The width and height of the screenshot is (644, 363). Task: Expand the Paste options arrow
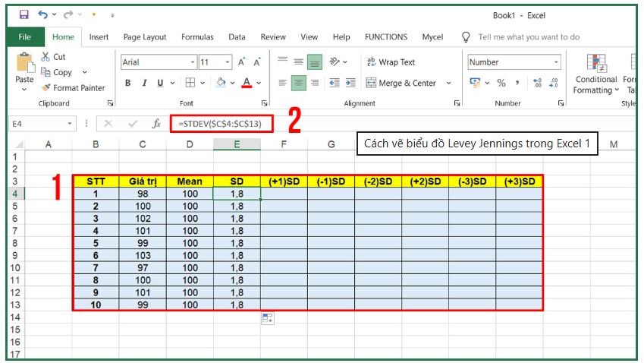(x=24, y=90)
